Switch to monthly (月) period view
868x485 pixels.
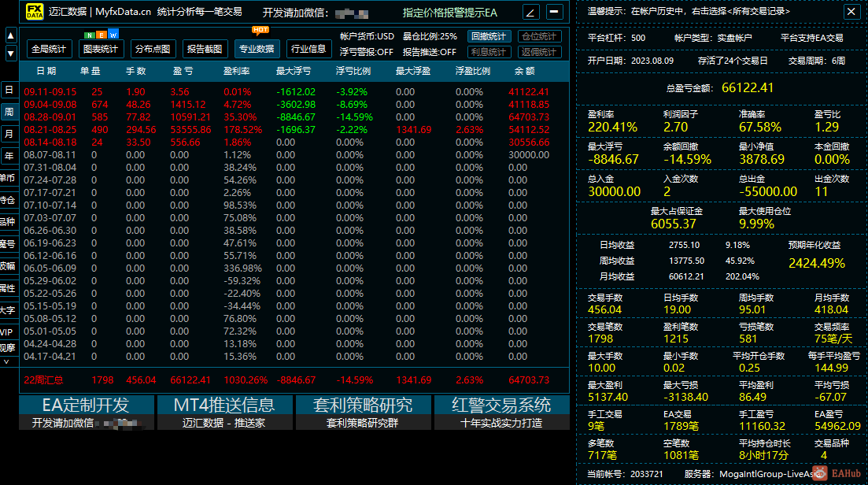click(9, 134)
